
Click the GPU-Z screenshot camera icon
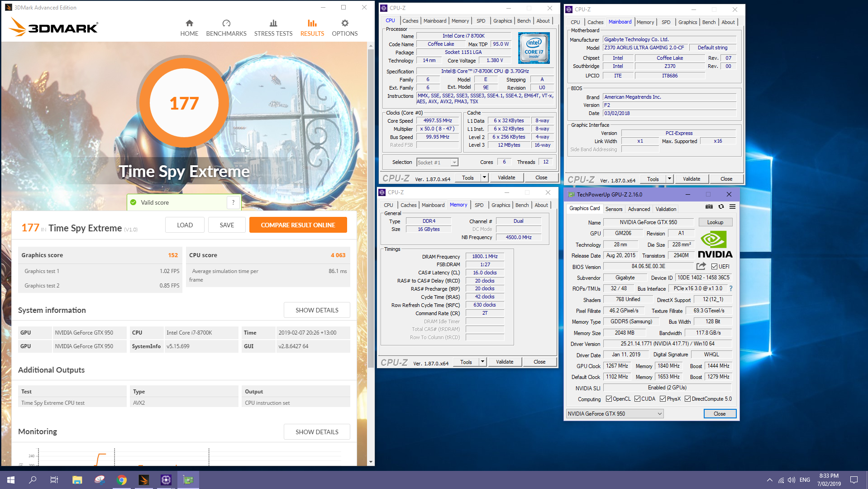tap(709, 207)
